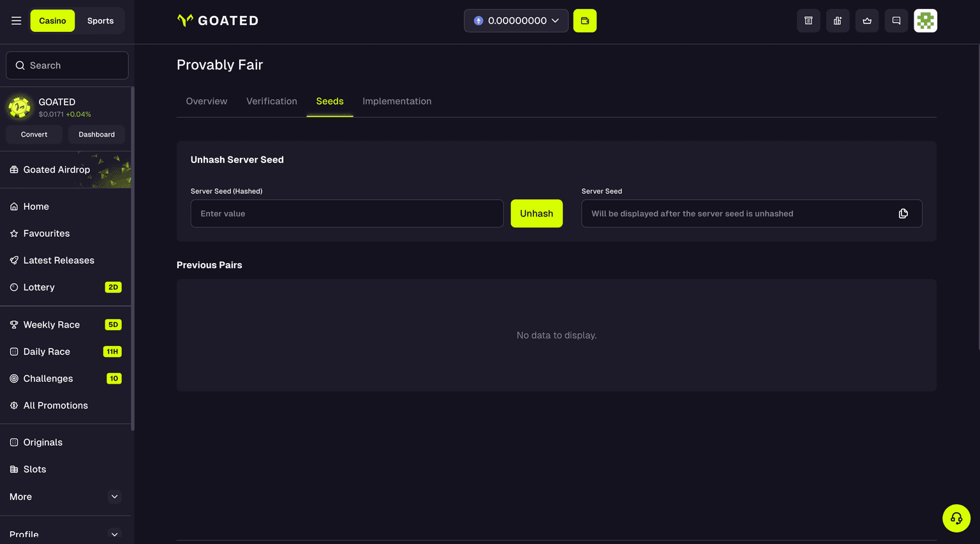Open the Lottery page
The image size is (980, 544).
[66, 287]
